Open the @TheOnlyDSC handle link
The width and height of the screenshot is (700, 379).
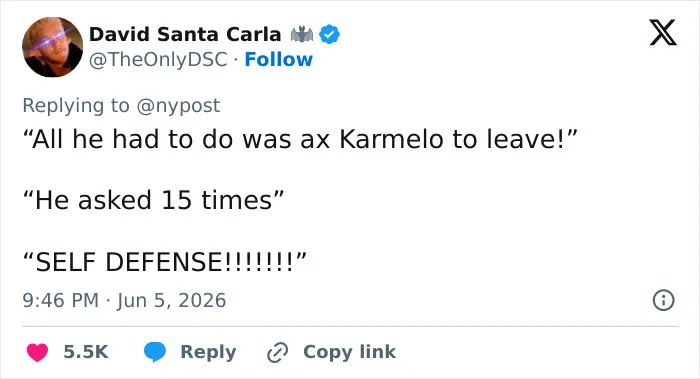pos(158,60)
